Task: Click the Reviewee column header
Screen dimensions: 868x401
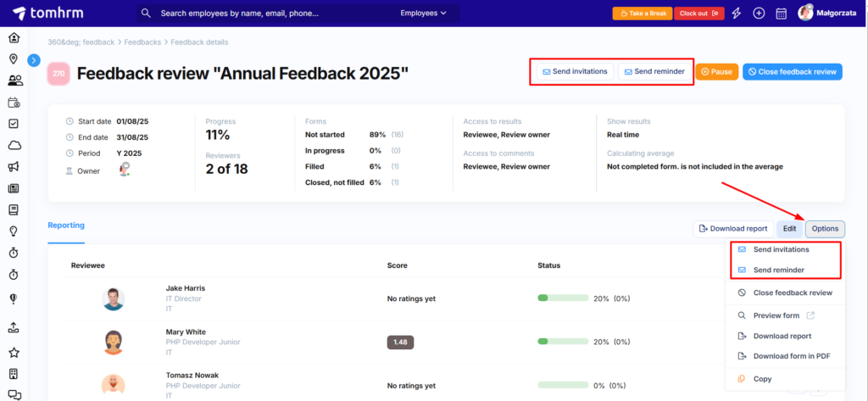Action: click(88, 266)
